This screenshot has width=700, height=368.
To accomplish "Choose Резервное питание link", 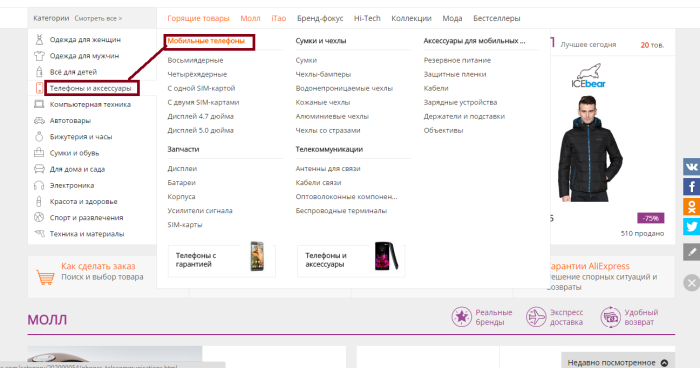I will [x=457, y=60].
